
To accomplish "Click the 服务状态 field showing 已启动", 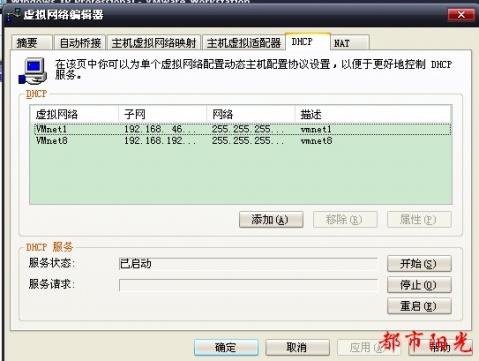I will tap(248, 264).
